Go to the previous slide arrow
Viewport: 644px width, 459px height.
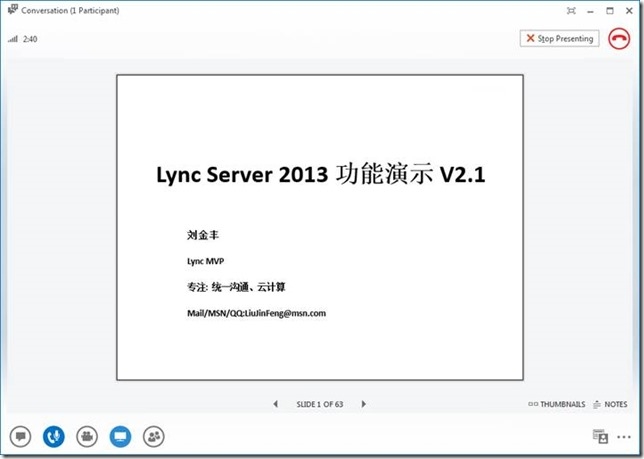(x=276, y=404)
